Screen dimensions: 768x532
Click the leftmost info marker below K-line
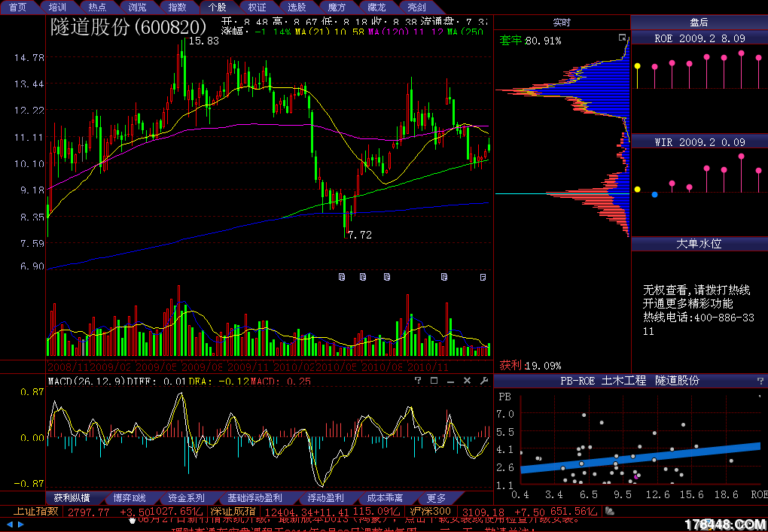click(x=342, y=277)
